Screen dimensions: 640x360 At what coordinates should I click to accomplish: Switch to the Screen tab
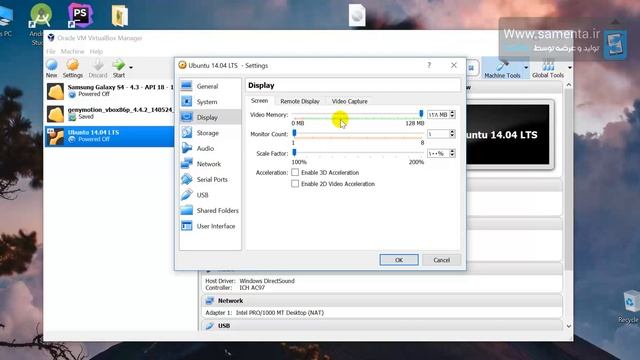click(259, 101)
